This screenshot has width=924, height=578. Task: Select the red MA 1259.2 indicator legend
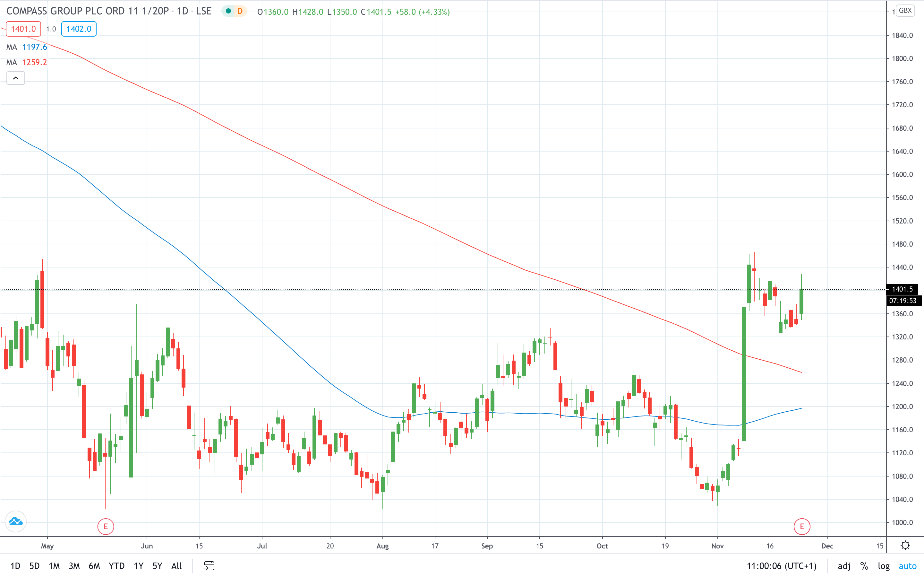(27, 62)
